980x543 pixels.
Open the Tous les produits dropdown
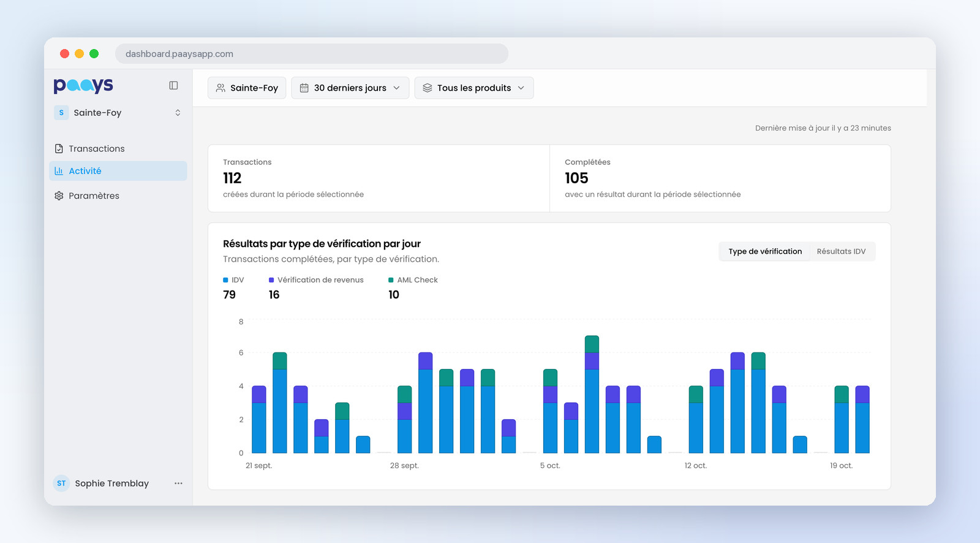[x=474, y=88]
